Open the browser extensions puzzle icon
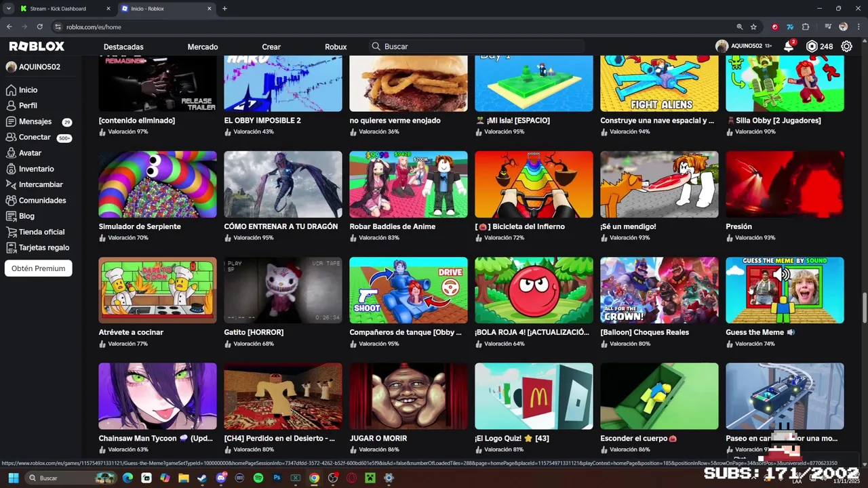The height and width of the screenshot is (488, 868). click(x=806, y=27)
